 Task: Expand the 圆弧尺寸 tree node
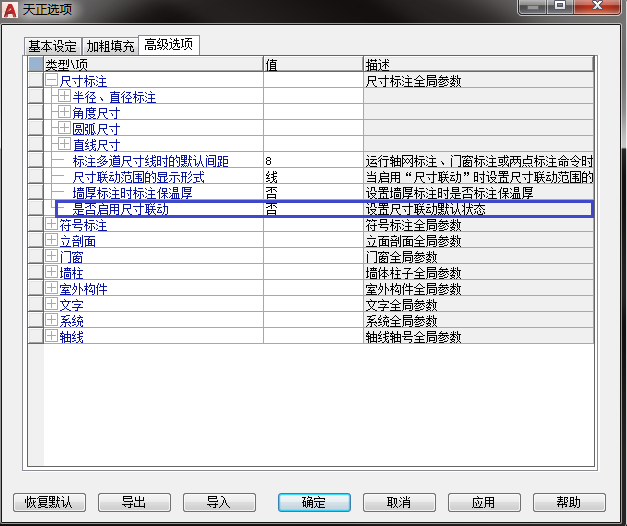[64, 129]
